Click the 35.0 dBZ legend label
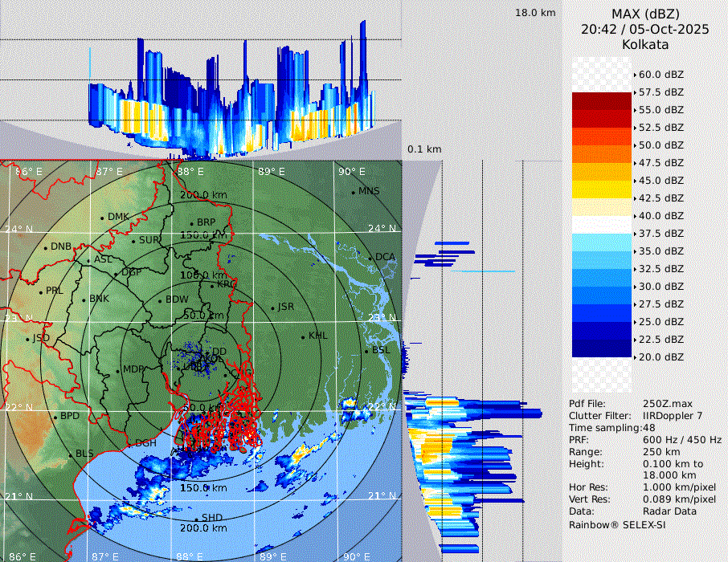 pos(661,251)
